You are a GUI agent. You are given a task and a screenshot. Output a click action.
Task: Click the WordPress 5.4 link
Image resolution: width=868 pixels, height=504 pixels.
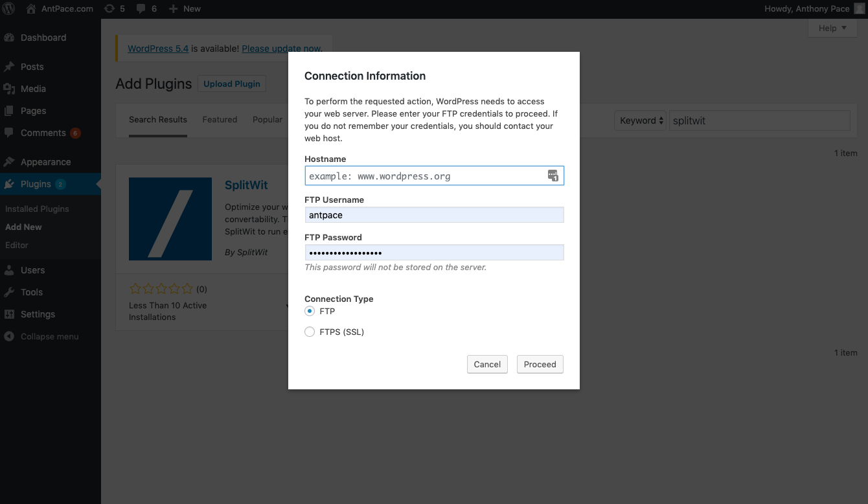point(158,49)
